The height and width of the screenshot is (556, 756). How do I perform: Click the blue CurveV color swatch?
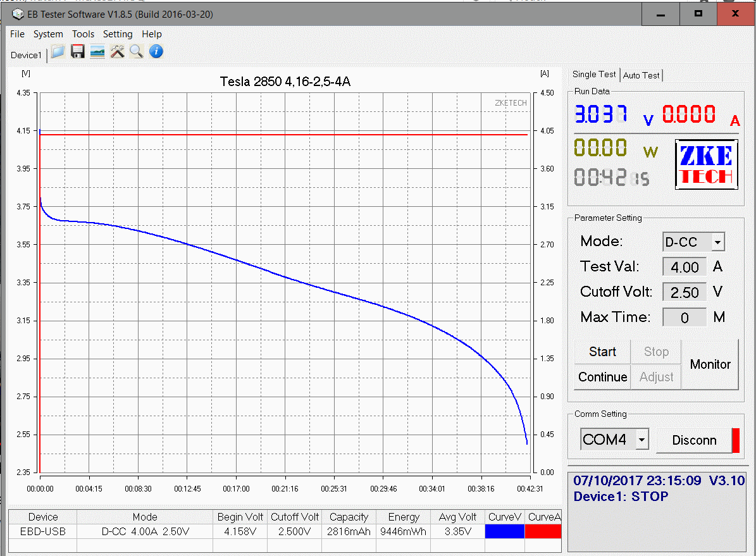coord(505,532)
